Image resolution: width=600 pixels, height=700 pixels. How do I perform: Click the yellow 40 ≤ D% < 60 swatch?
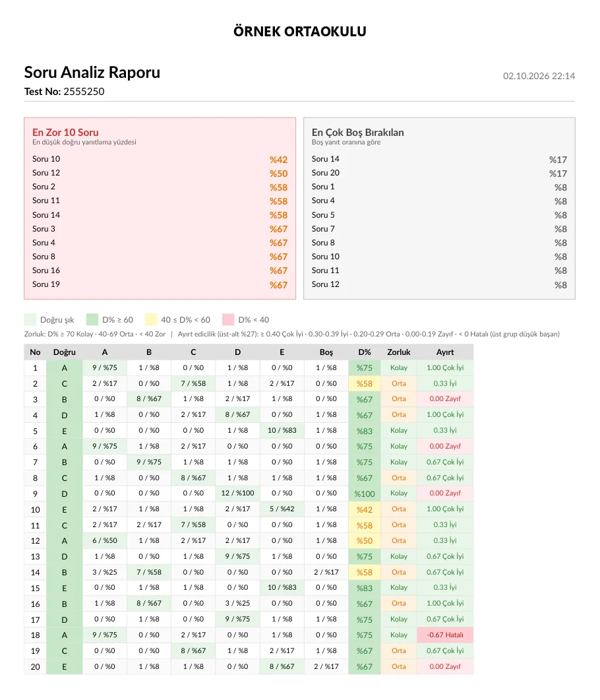coord(151,319)
